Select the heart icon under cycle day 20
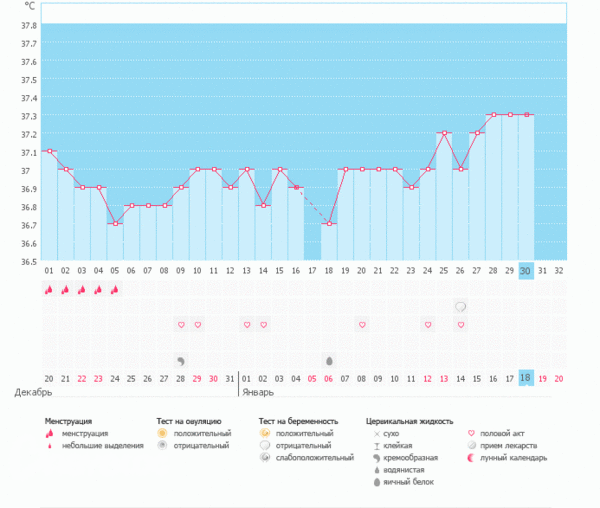The height and width of the screenshot is (508, 600). click(362, 325)
